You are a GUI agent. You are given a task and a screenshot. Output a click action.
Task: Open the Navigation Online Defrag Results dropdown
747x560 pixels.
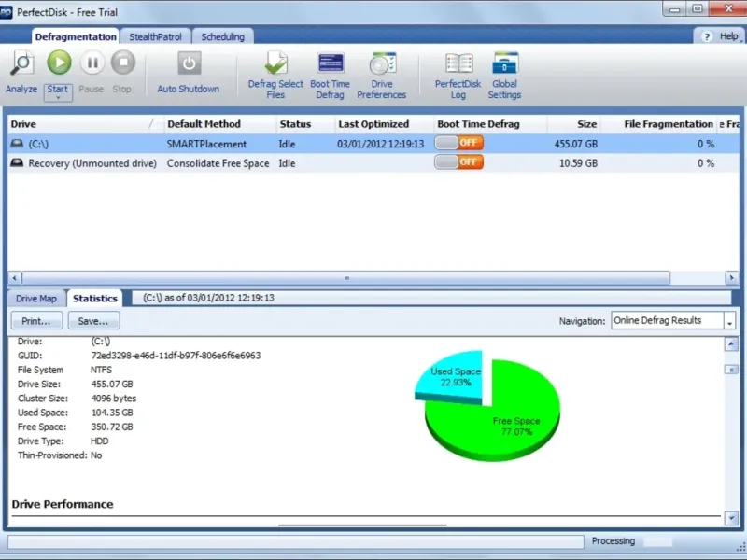coord(729,321)
